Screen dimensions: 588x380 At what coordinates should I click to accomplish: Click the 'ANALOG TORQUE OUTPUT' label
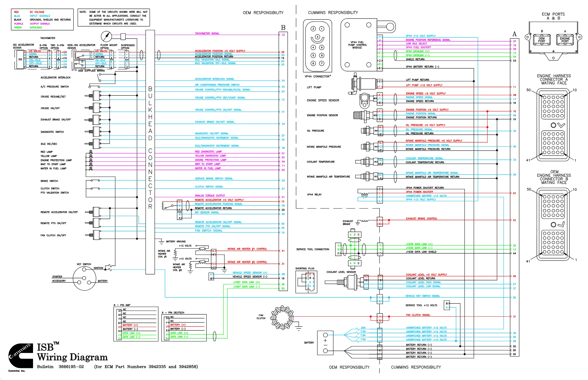[210, 196]
